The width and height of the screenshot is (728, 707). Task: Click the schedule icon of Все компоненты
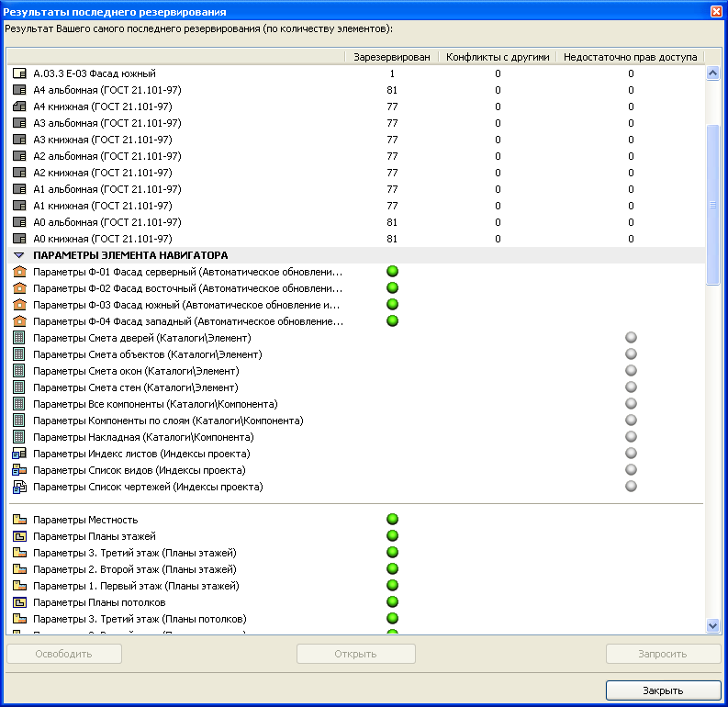(x=19, y=404)
